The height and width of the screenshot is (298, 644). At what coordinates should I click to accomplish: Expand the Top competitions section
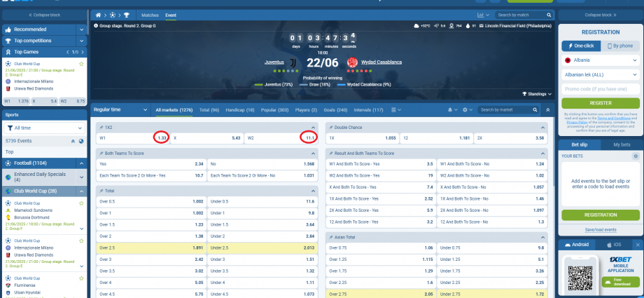[x=82, y=41]
